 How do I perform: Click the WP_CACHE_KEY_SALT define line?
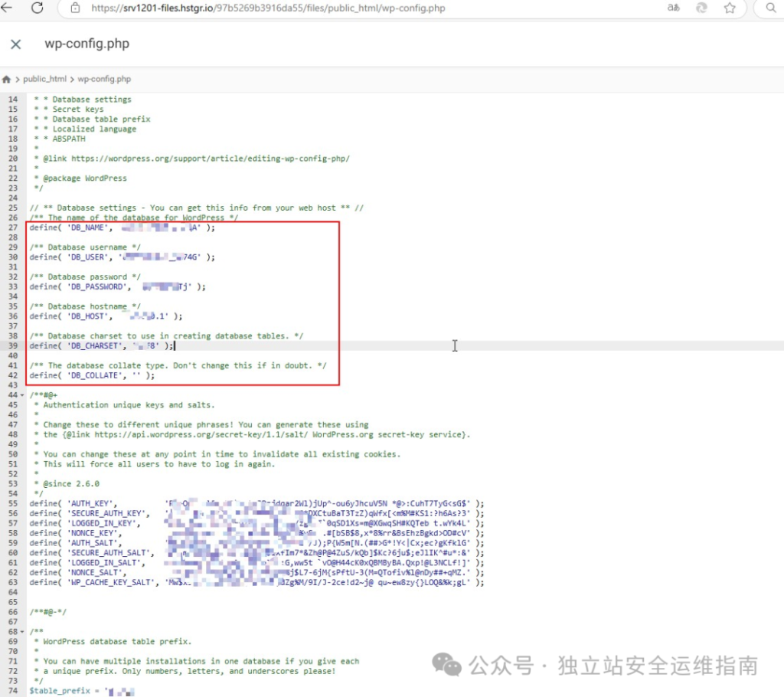(x=256, y=582)
